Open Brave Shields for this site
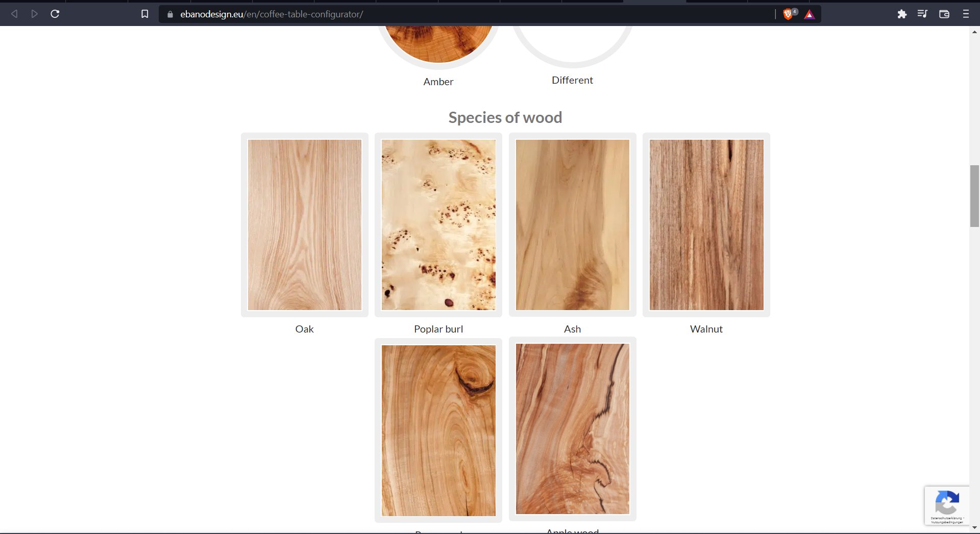This screenshot has height=534, width=980. pos(789,14)
